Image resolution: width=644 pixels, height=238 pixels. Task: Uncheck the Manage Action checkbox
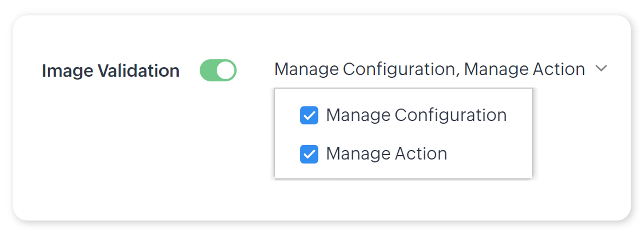(x=309, y=154)
